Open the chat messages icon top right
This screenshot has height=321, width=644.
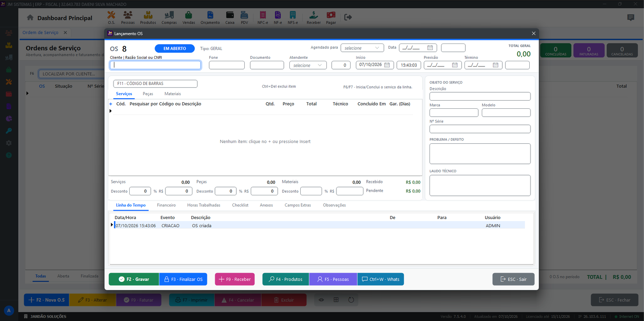click(631, 17)
